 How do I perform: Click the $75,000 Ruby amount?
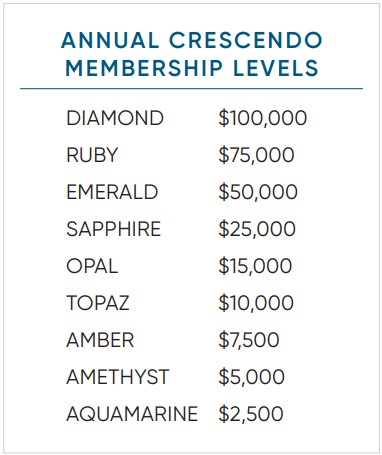point(256,155)
